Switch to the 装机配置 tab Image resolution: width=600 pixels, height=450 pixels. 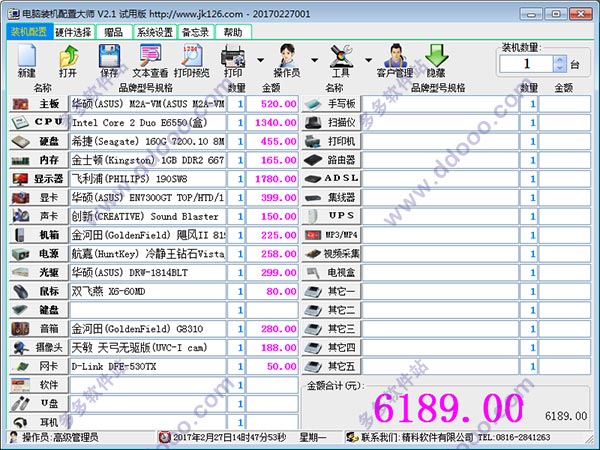(29, 32)
